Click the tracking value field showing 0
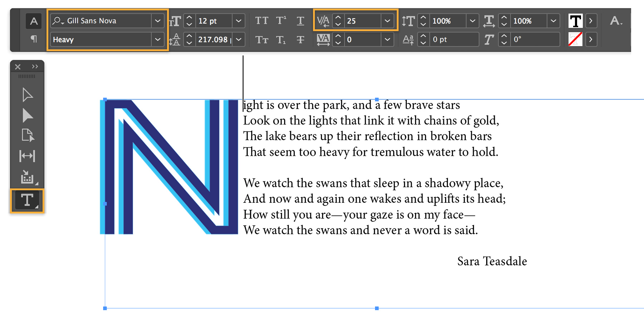The width and height of the screenshot is (644, 315). point(363,39)
